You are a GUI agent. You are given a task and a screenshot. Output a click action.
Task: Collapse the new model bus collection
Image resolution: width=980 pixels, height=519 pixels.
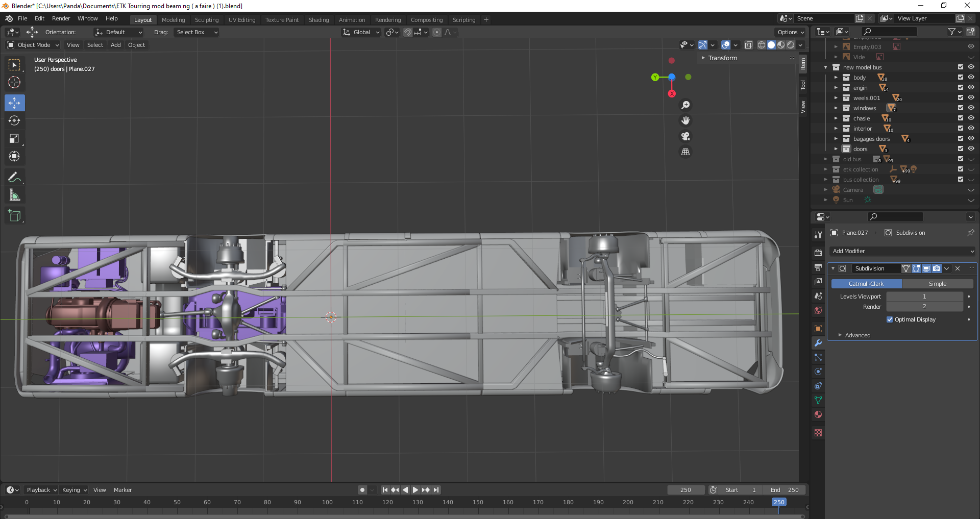tap(826, 67)
